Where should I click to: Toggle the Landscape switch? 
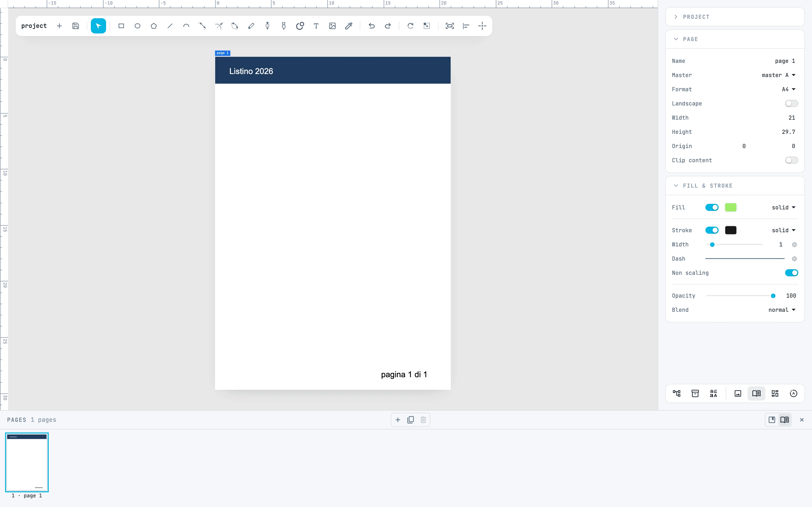791,104
